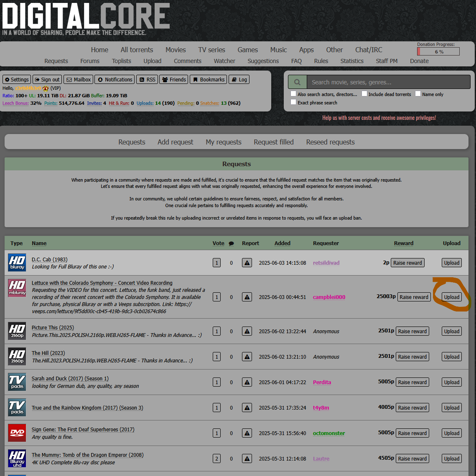This screenshot has height=476, width=476.
Task: Open Bookmarks from the user toolbar
Action: coord(209,79)
